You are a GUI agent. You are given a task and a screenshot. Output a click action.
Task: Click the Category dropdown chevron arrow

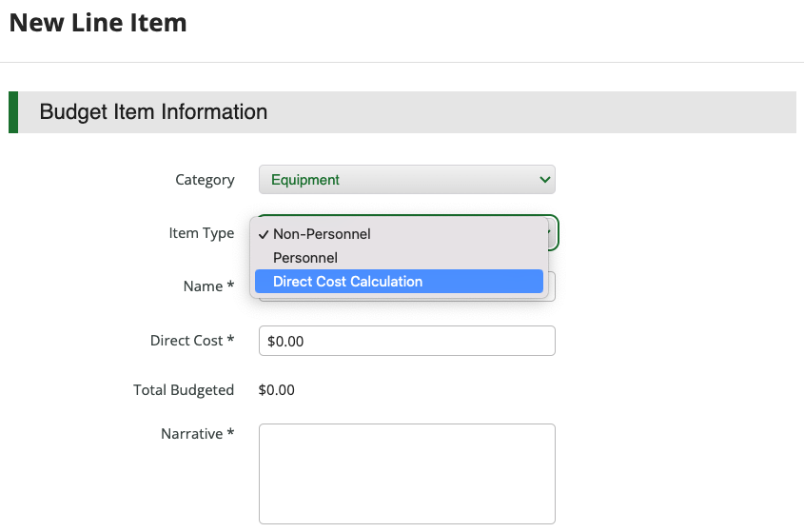[x=544, y=180]
